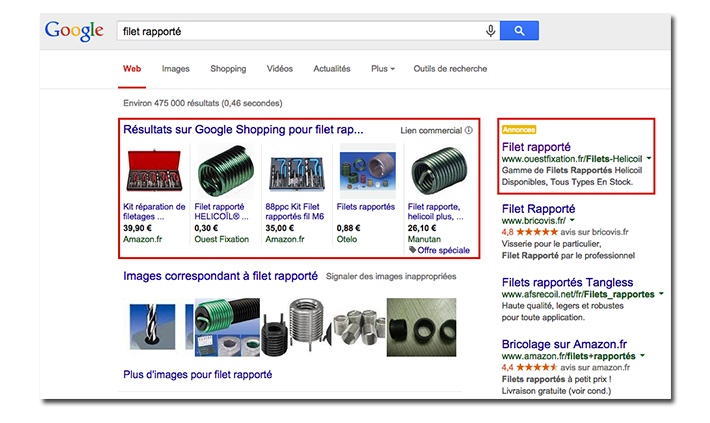The image size is (710, 423).
Task: Open the Filet Rapporté bricovis ad title
Action: 538,209
